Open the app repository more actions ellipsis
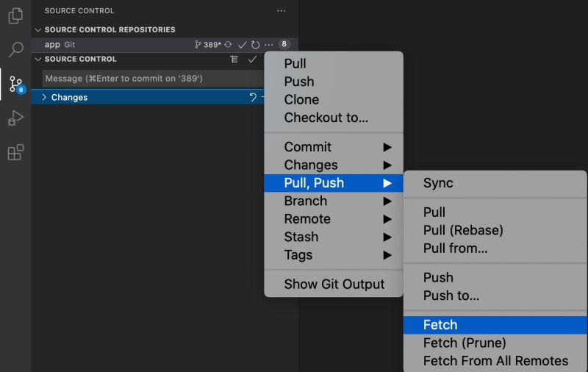588x372 pixels. tap(269, 45)
